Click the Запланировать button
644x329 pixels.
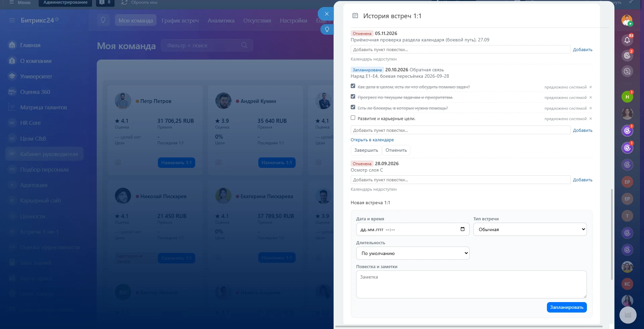[566, 307]
